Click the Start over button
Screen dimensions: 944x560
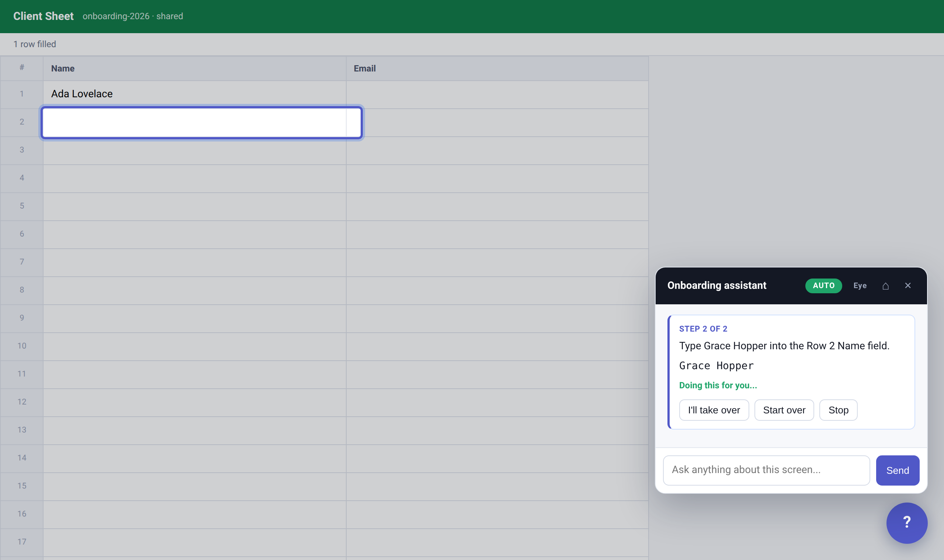pos(784,410)
